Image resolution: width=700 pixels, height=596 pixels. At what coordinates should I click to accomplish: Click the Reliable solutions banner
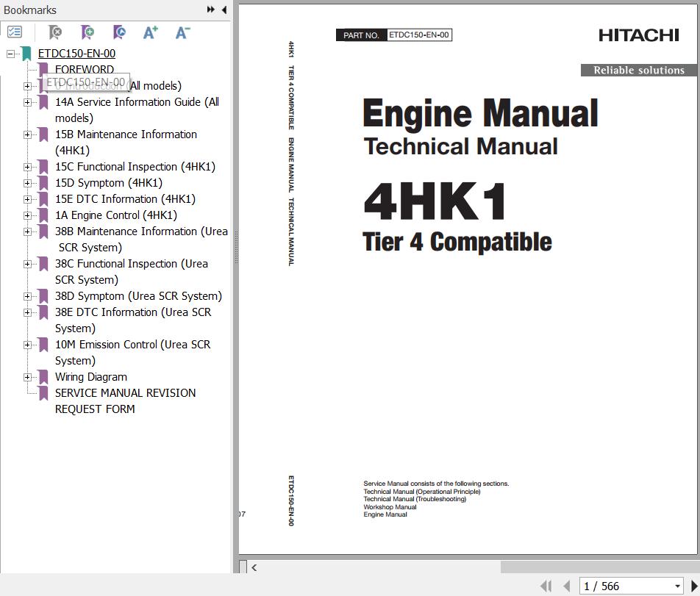tap(639, 70)
